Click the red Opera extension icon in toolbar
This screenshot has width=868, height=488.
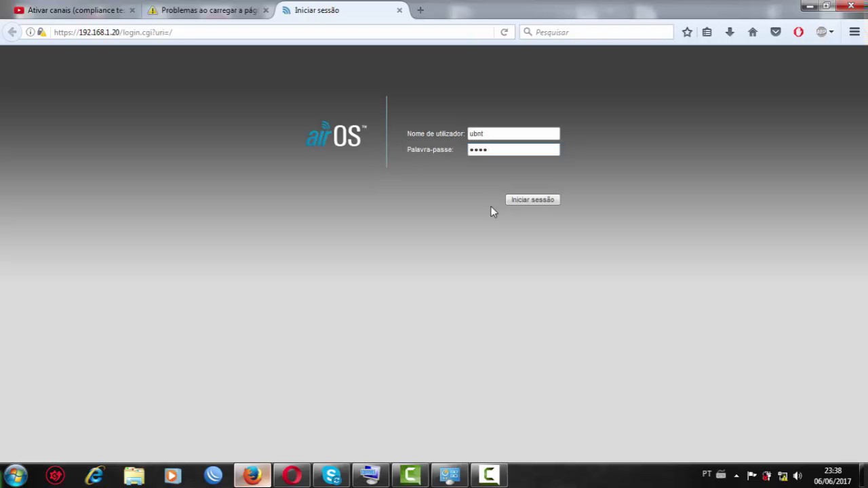[x=798, y=32]
